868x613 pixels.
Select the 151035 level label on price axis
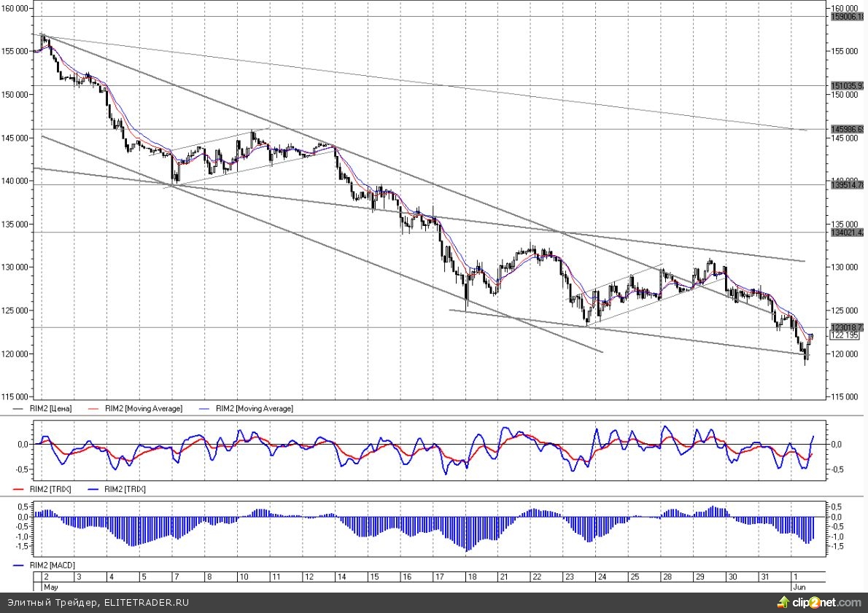(847, 85)
